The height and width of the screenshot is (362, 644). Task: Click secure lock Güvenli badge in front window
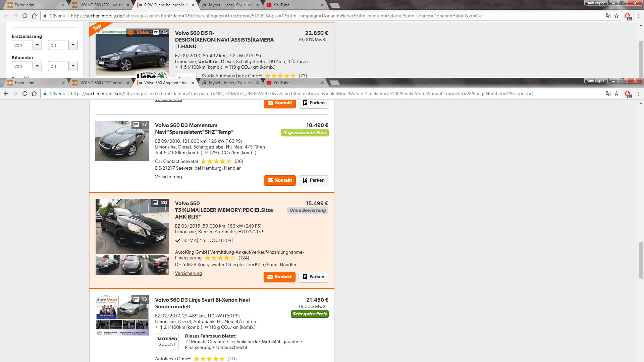pyautogui.click(x=54, y=94)
